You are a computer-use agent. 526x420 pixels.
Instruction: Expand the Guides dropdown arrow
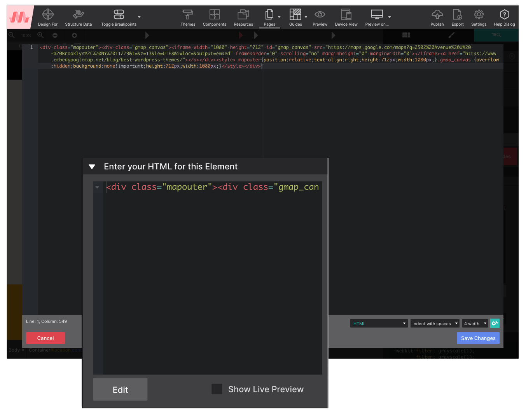point(306,17)
